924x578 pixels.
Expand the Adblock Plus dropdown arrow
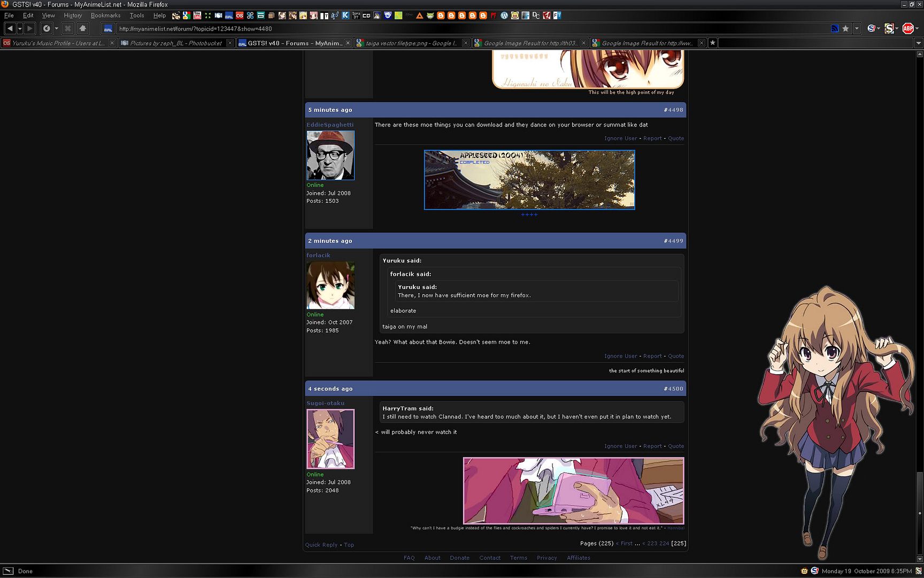tap(917, 29)
